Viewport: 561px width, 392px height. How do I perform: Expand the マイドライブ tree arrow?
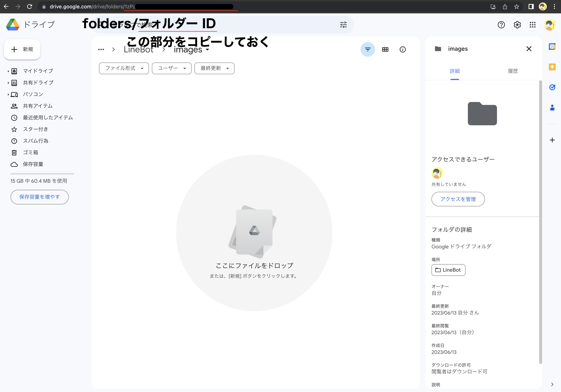click(x=8, y=71)
